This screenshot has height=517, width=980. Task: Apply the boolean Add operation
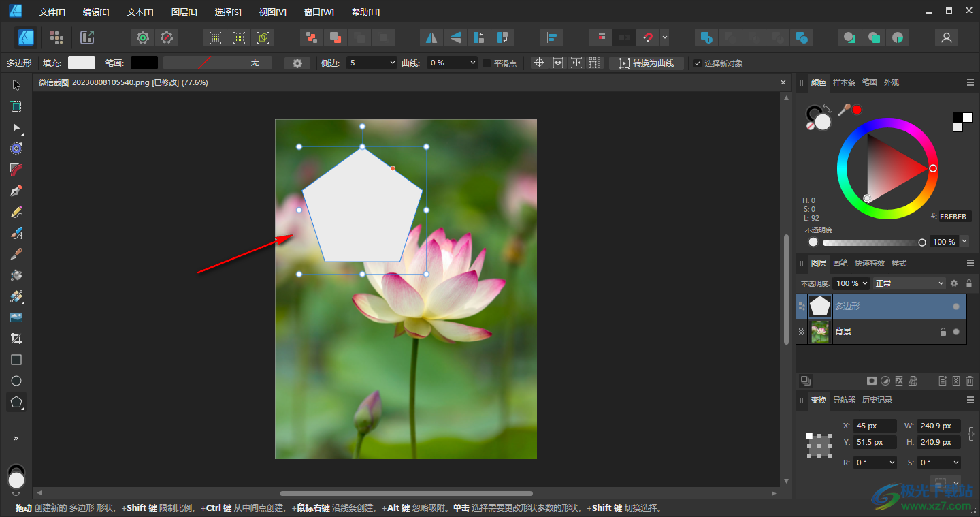tap(706, 37)
